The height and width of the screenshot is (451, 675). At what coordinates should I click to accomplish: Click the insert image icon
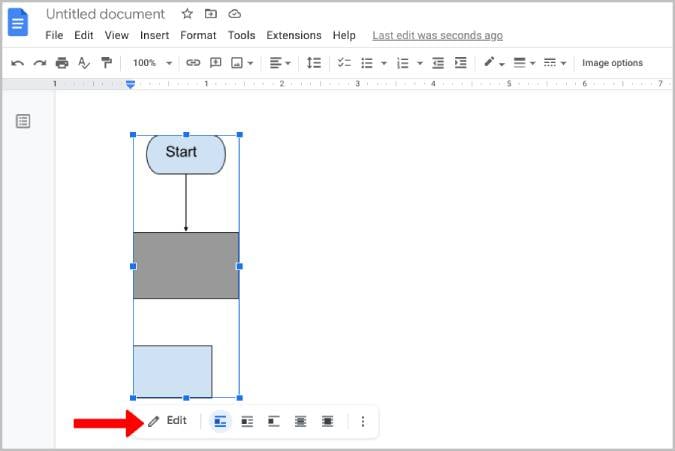tap(237, 63)
